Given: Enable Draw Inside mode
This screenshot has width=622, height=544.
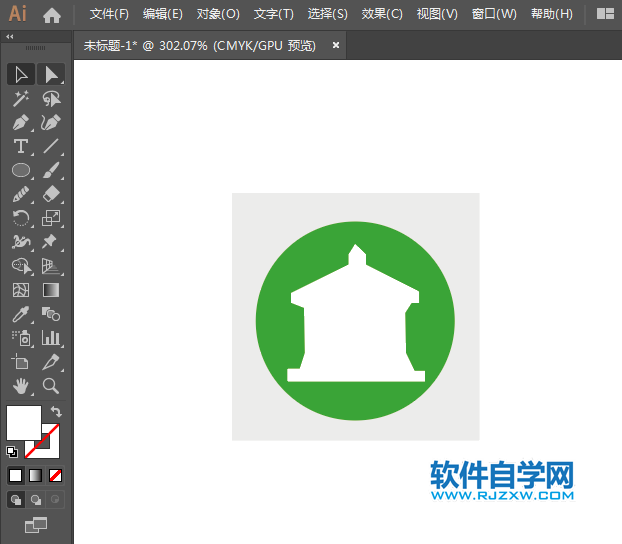Looking at the screenshot, I should click(55, 500).
